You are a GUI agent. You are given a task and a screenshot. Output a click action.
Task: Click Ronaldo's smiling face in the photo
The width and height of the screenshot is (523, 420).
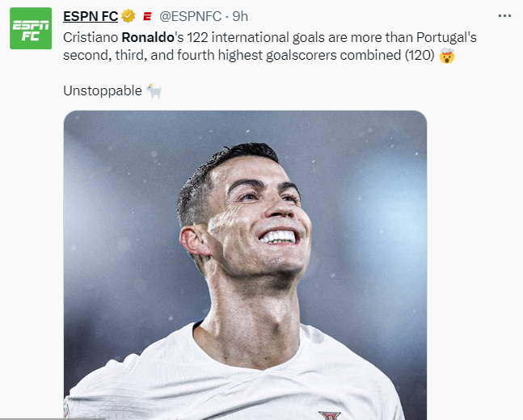point(259,218)
